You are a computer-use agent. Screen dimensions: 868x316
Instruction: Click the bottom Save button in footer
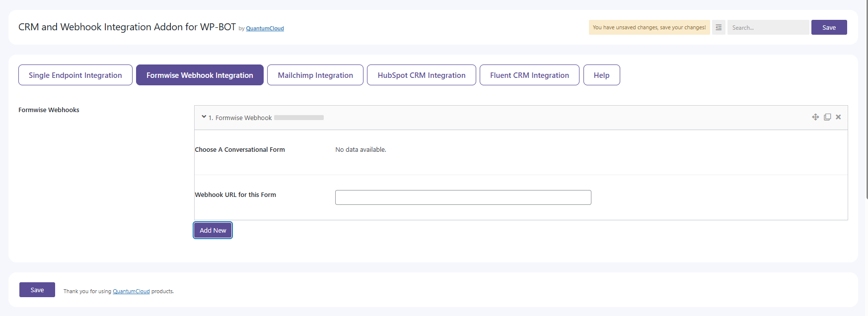[x=37, y=290]
